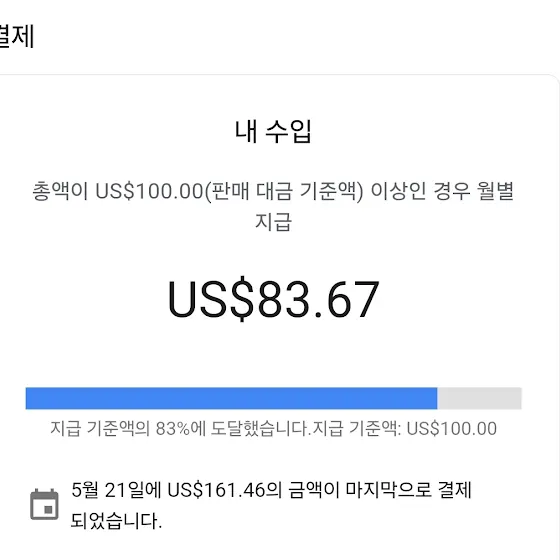
Task: Click the gray unfilled end of the progress bar
Action: (479, 398)
